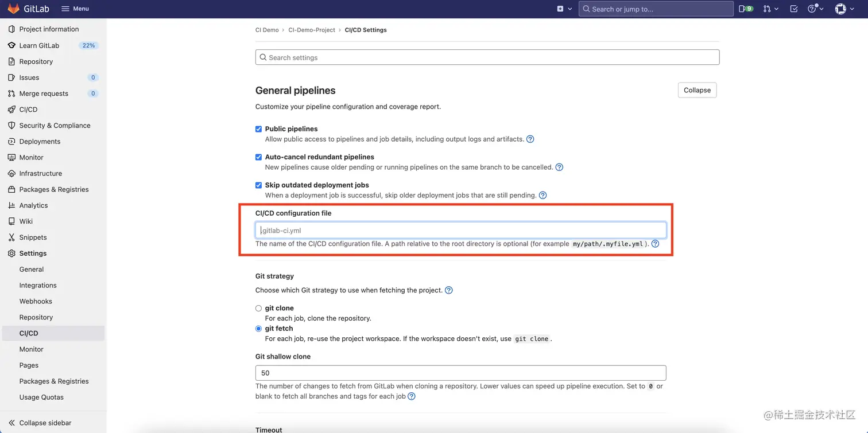Open top Packages & Registries icon
The height and width of the screenshot is (433, 868).
12,189
